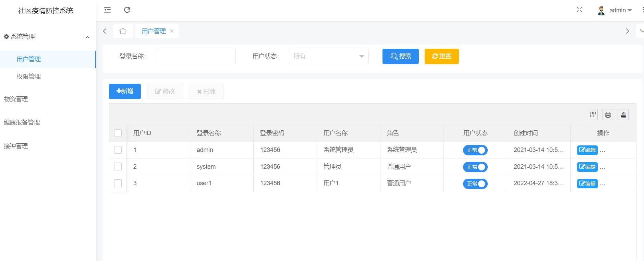Click more actions ellipsis in user1 row
The height and width of the screenshot is (261, 644).
pos(603,184)
